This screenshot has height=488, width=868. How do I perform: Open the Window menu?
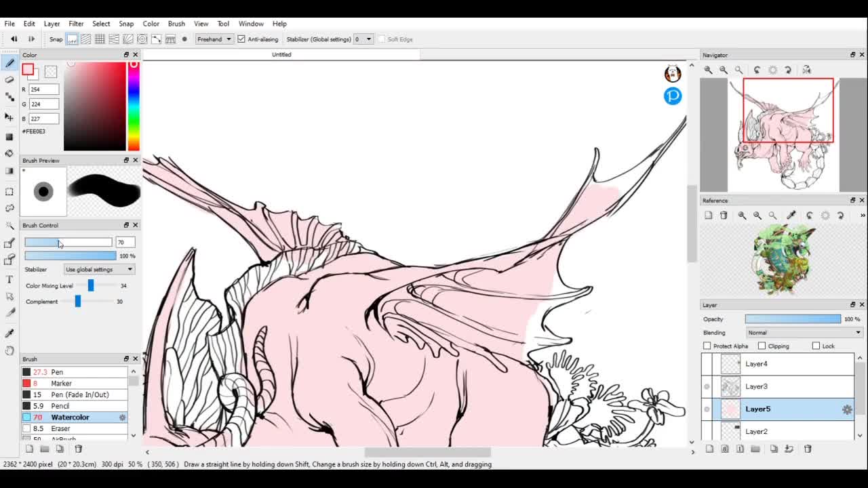point(251,24)
